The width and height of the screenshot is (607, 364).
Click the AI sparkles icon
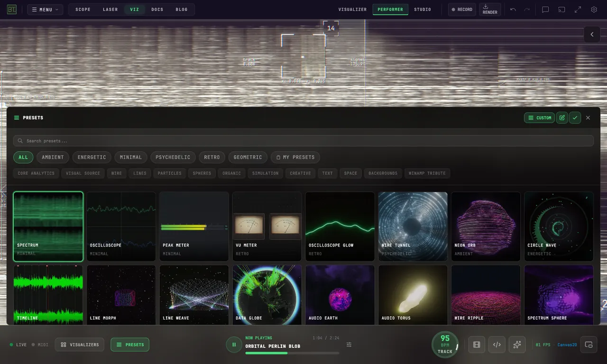coord(517,345)
